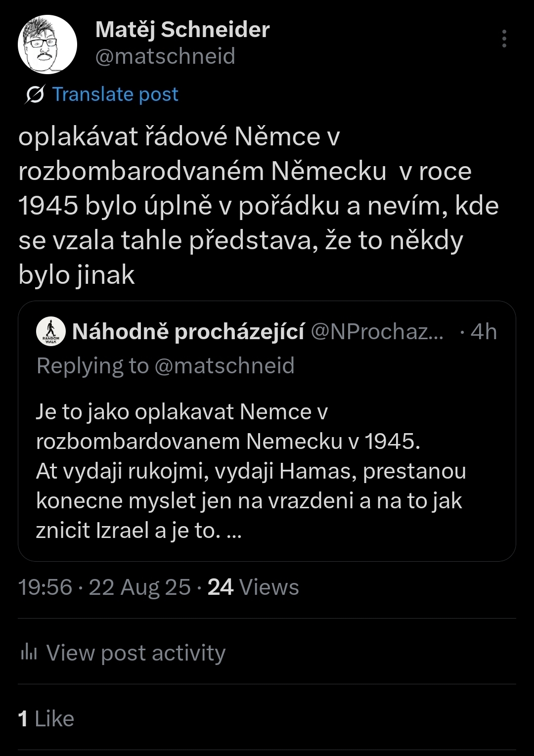Open the @matschneid handle under the author name
Screen dimensions: 534x756
coord(165,56)
